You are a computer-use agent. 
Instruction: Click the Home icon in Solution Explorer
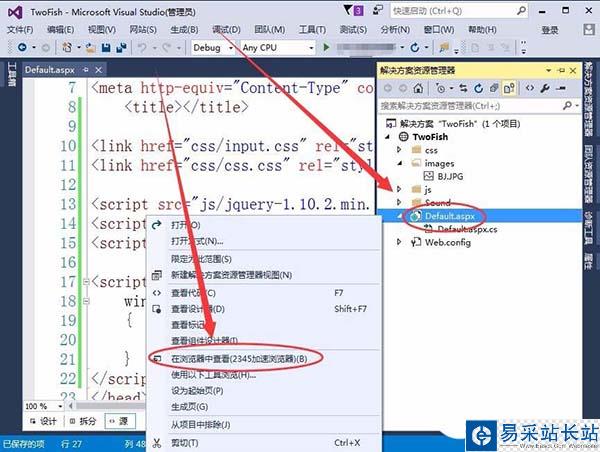[418, 88]
